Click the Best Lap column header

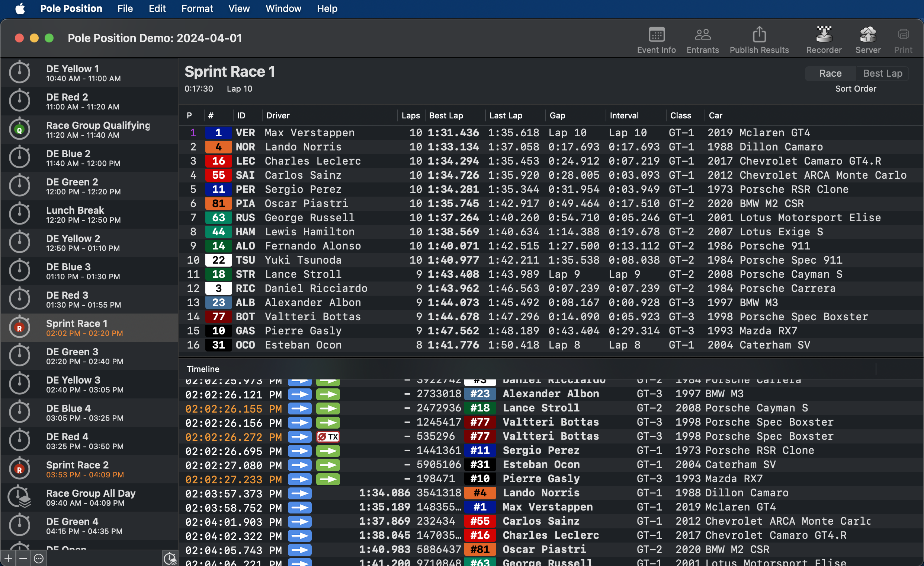pyautogui.click(x=446, y=115)
